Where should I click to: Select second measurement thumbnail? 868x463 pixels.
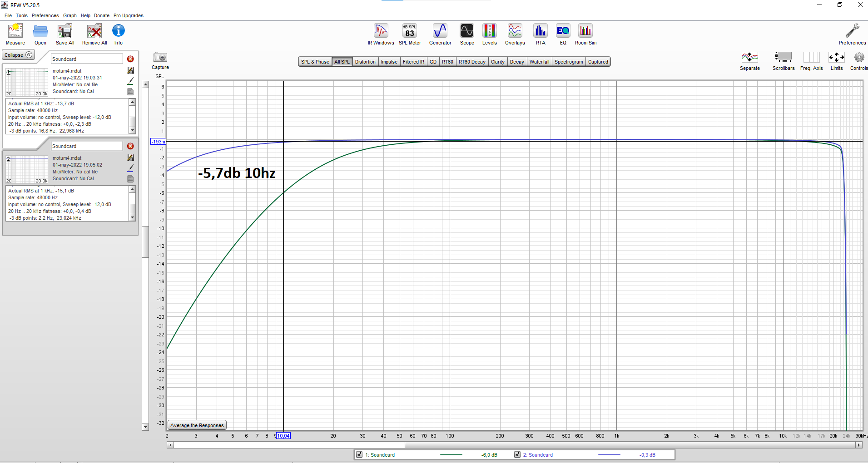[x=27, y=169]
